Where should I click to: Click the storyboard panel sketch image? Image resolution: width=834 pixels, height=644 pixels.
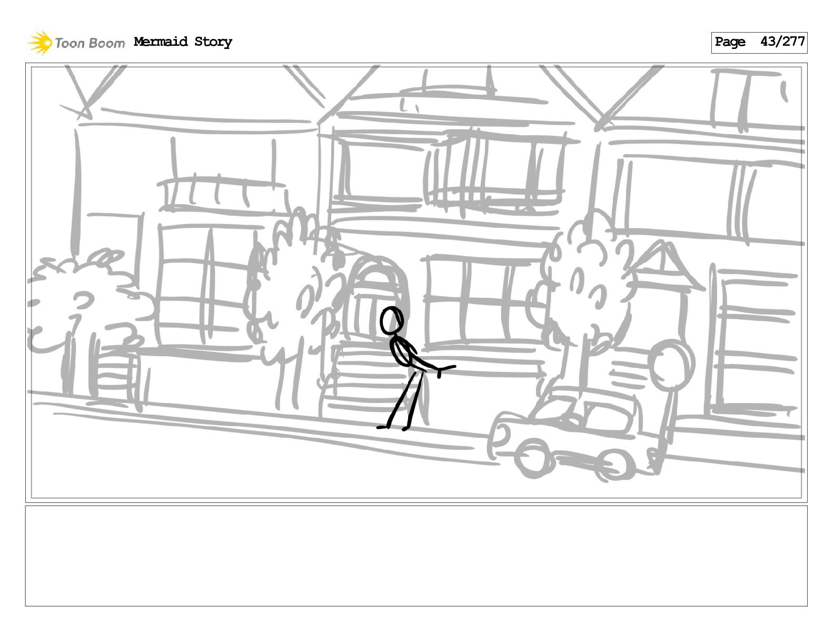[416, 283]
